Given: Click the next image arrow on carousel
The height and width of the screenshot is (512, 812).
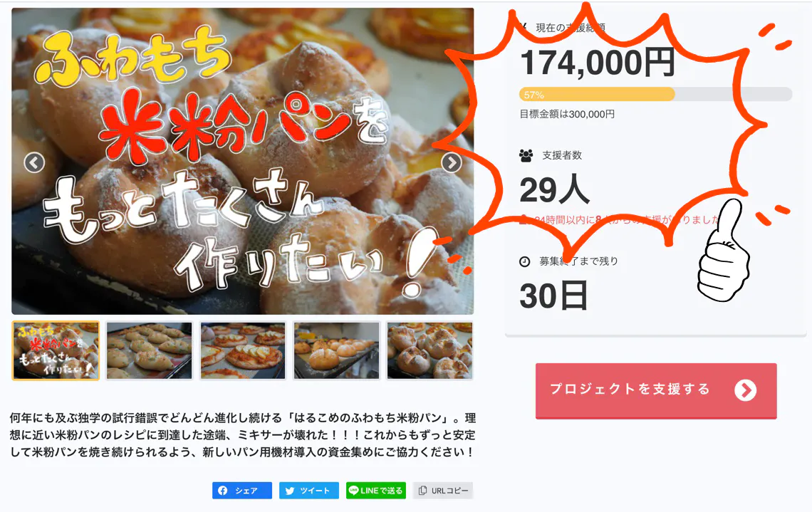Looking at the screenshot, I should point(452,162).
